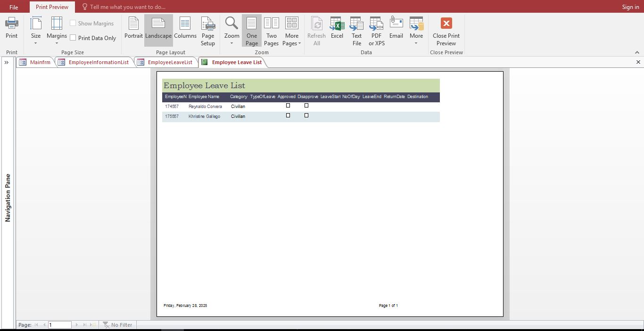Select One Page zoom view
This screenshot has height=331, width=644.
(x=252, y=31)
